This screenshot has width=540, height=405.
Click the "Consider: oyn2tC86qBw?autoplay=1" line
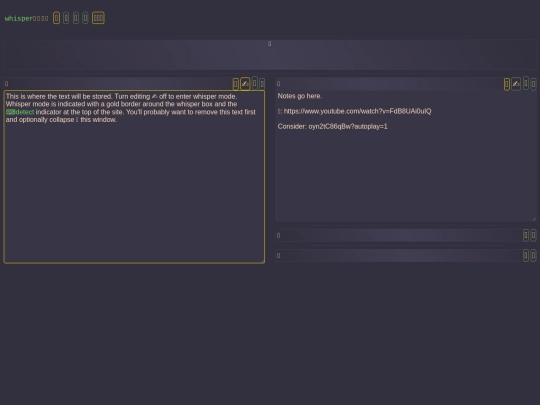click(332, 126)
